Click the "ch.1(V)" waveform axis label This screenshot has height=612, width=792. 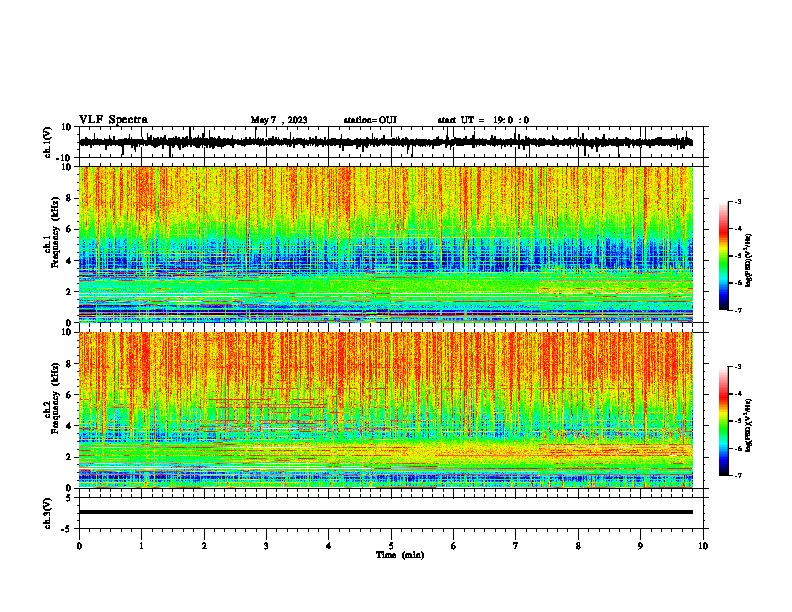pyautogui.click(x=48, y=142)
